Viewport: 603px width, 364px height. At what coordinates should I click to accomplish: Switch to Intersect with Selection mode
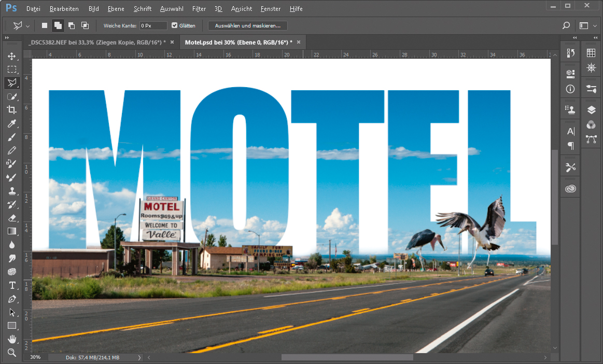click(85, 25)
